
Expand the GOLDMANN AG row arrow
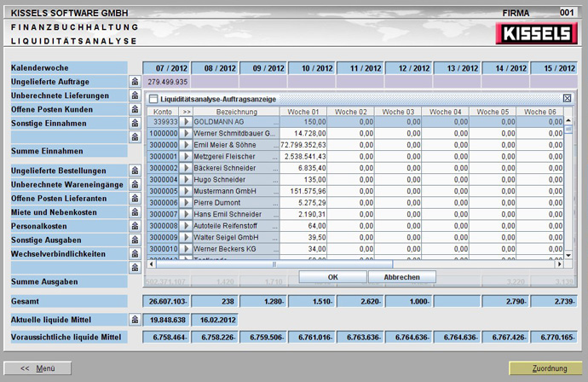(x=186, y=122)
